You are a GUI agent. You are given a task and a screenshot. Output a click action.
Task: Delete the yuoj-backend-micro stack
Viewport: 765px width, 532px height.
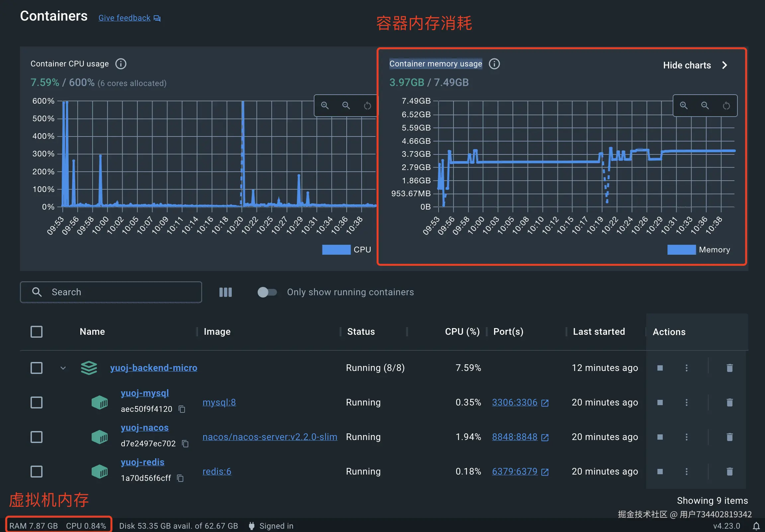click(x=730, y=368)
